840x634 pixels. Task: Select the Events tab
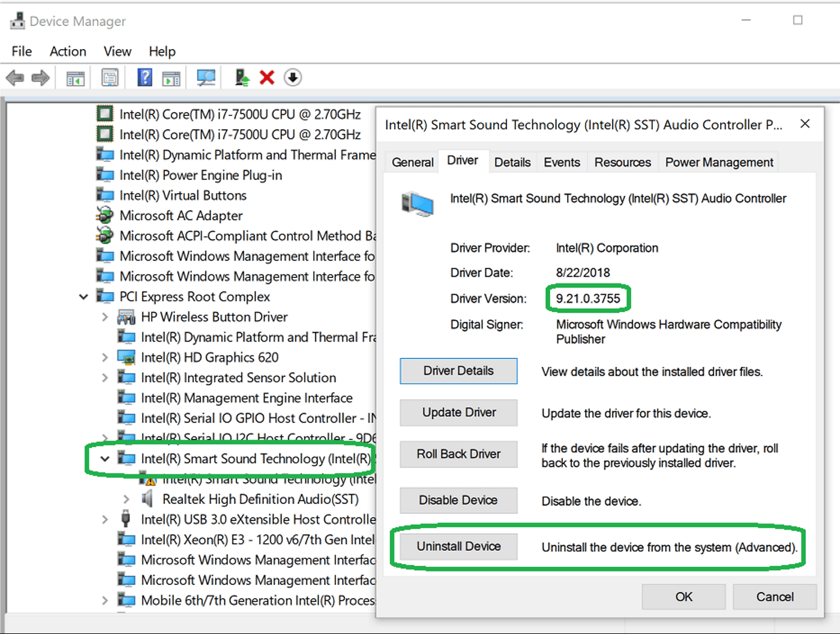[560, 162]
